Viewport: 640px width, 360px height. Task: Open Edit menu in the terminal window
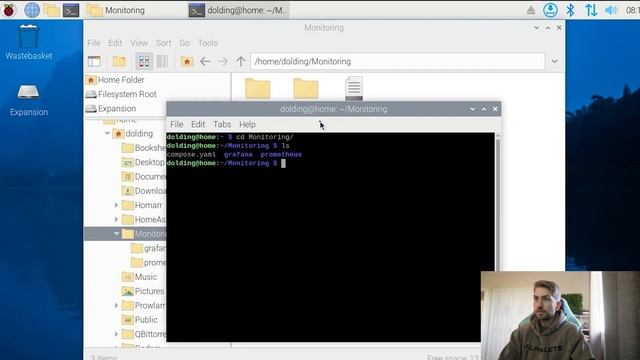[x=198, y=124]
